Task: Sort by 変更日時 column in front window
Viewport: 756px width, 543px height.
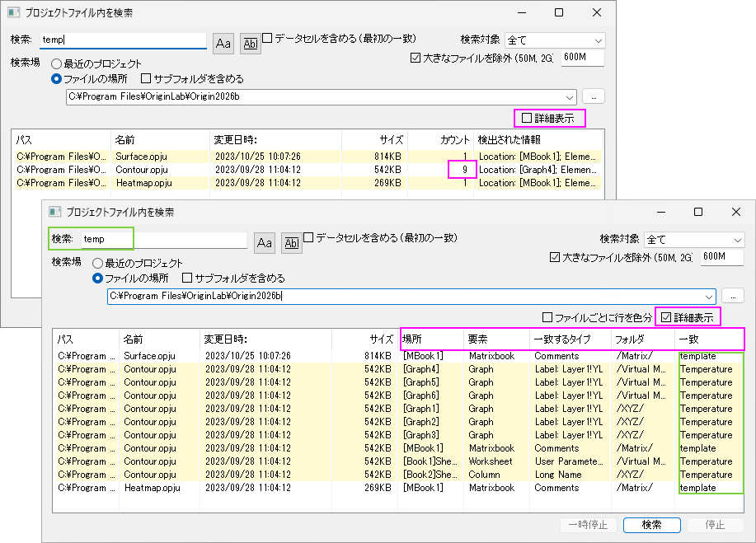Action: pyautogui.click(x=265, y=339)
